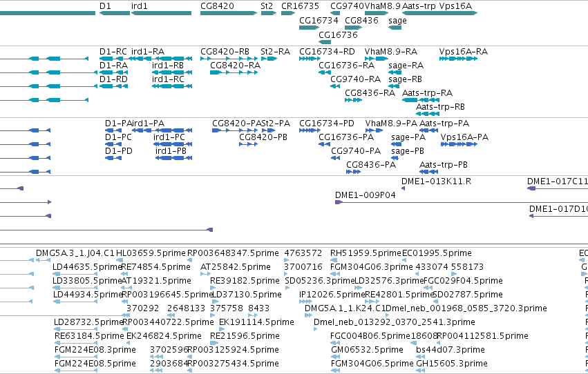Select the Aats-trp-PA protein label
The width and height of the screenshot is (588, 374).
coord(444,124)
